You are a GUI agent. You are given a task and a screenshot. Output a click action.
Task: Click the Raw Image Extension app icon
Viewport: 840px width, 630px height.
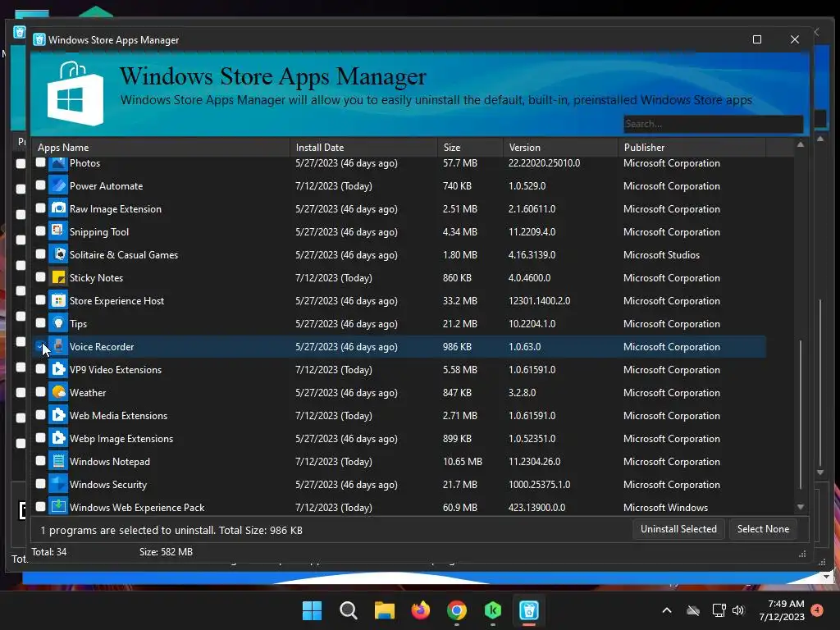(x=58, y=209)
